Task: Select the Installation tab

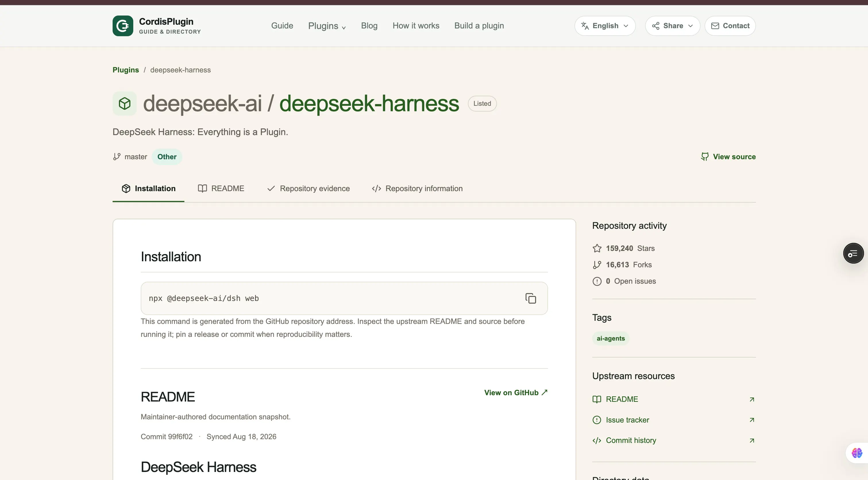Action: tap(148, 189)
